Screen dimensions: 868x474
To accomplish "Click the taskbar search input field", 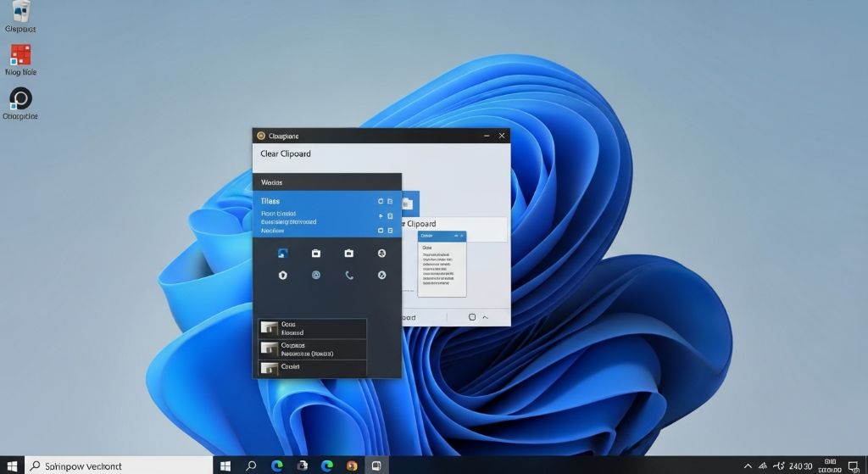I will (119, 466).
